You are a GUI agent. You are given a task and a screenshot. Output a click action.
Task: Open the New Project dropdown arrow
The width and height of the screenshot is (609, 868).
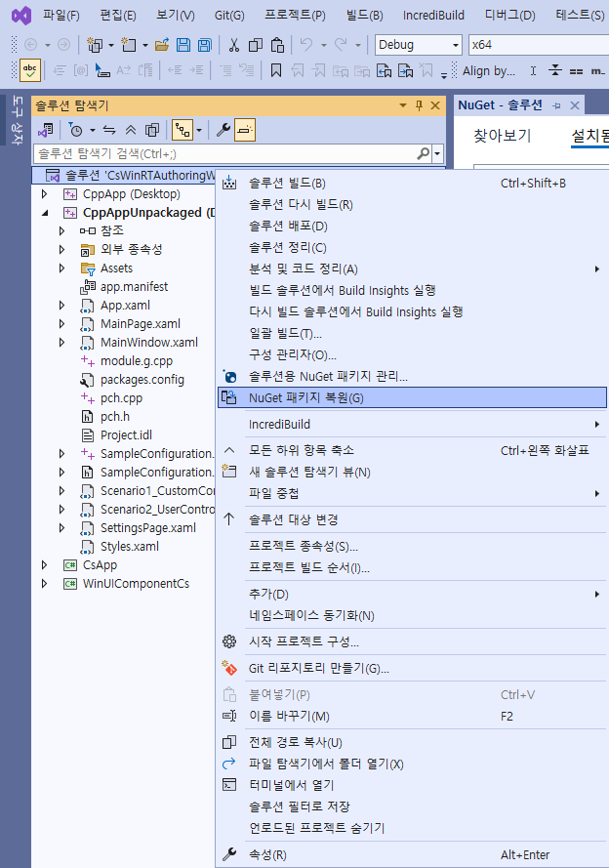tap(111, 45)
